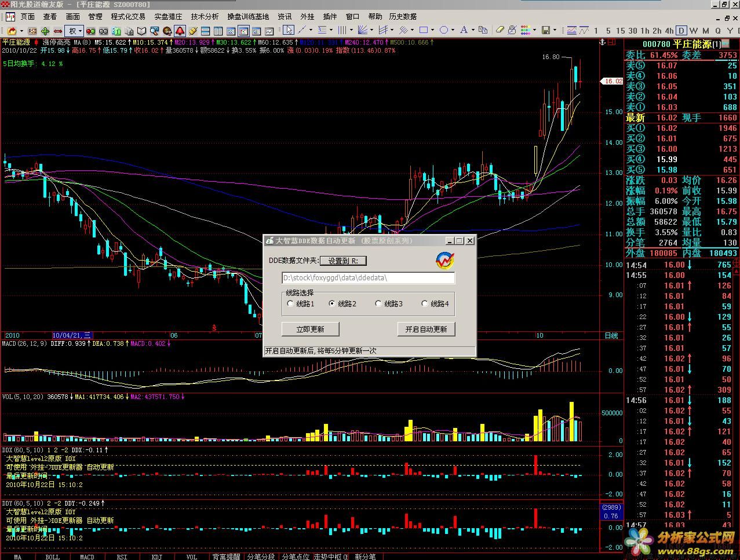Click the 日线 period label
Screen dimensions: 740x560
point(611,335)
